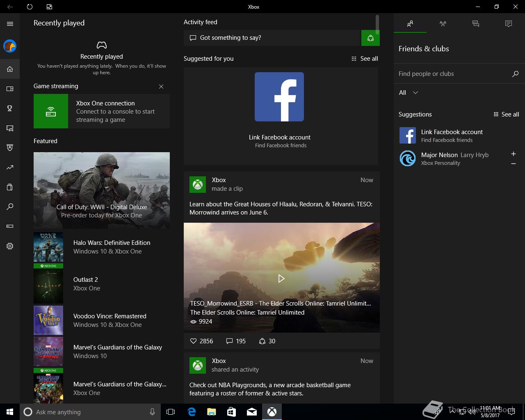Open Xbox avatar on clip post

point(198,185)
